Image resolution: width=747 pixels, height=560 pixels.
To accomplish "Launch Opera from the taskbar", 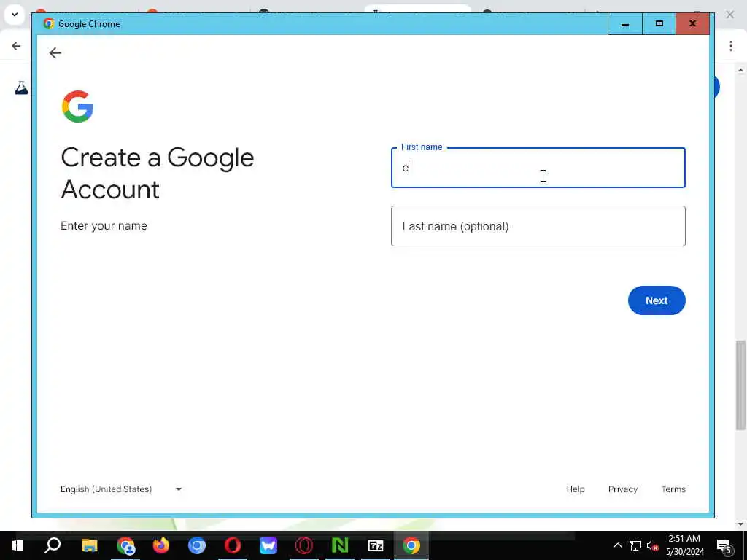I will click(x=233, y=545).
